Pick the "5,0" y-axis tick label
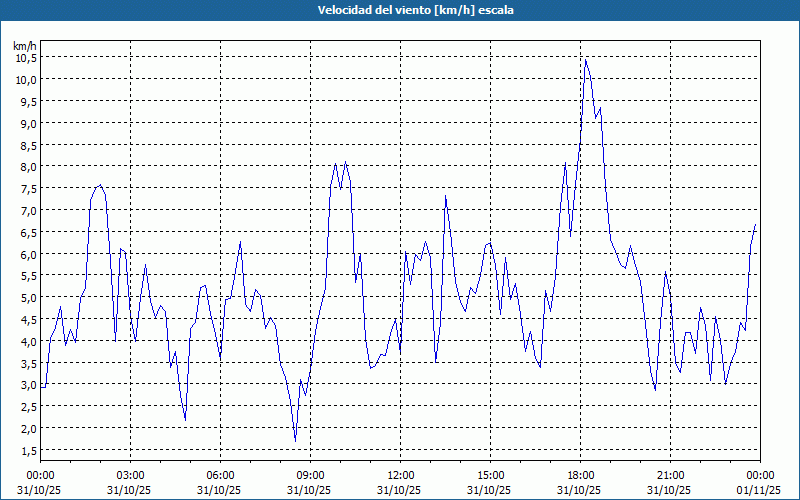 (25, 298)
